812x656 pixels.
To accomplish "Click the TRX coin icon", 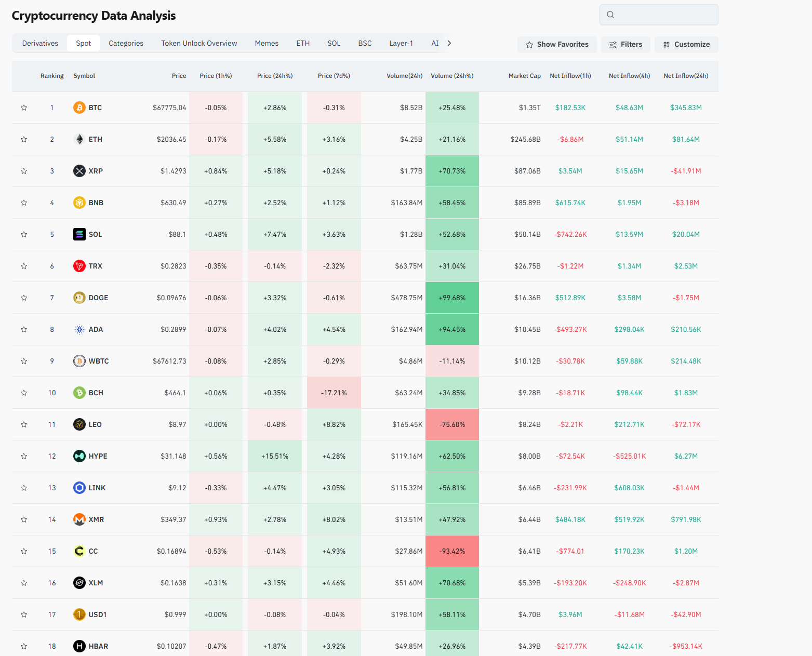I will point(79,266).
